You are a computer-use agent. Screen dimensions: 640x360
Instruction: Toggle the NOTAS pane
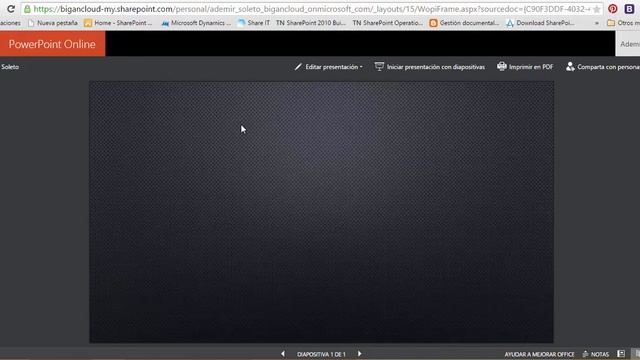[596, 354]
